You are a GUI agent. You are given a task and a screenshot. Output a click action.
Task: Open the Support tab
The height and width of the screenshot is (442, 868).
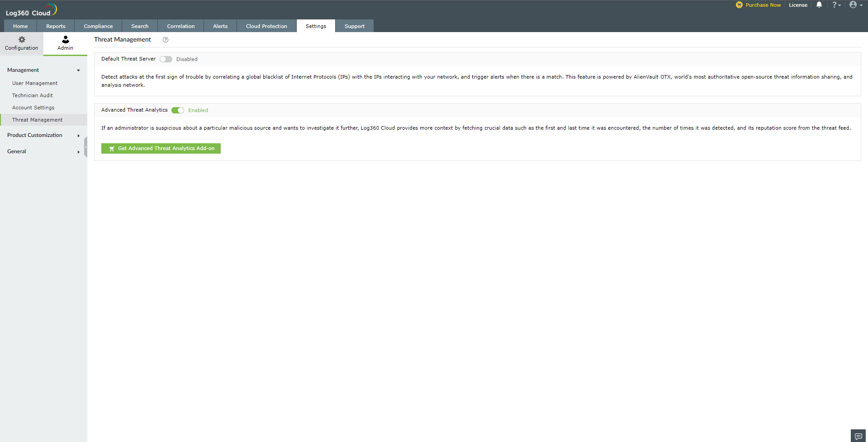[x=355, y=26]
